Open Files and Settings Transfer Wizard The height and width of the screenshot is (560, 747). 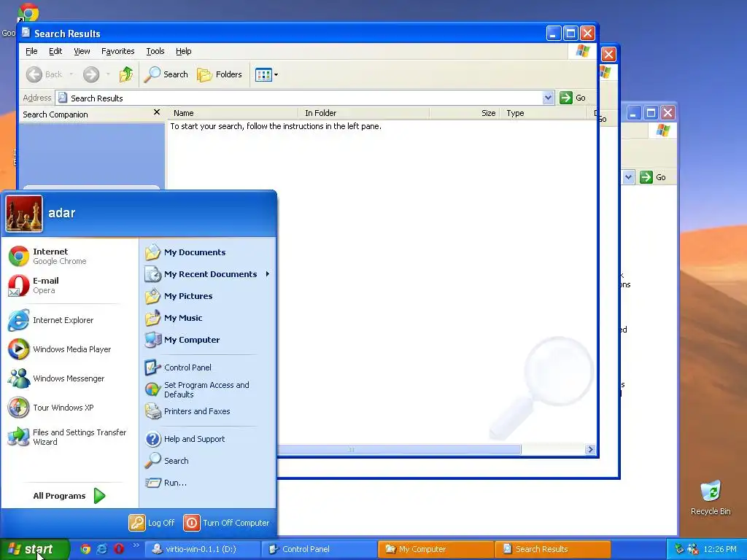click(x=67, y=437)
